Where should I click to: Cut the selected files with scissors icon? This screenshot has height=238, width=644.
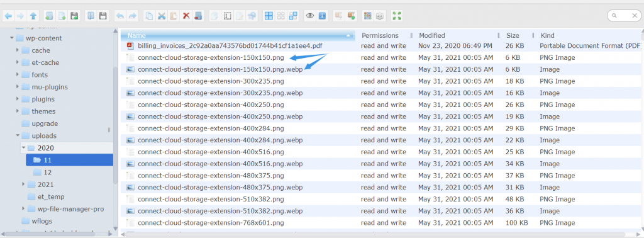[162, 16]
